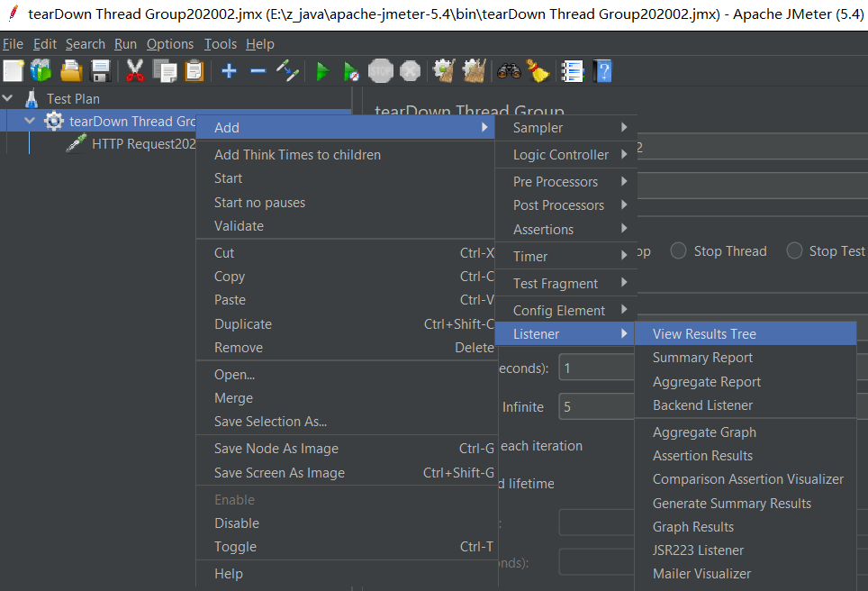Image resolution: width=868 pixels, height=591 pixels.
Task: Choose Aggregate Report listener
Action: tap(746, 382)
